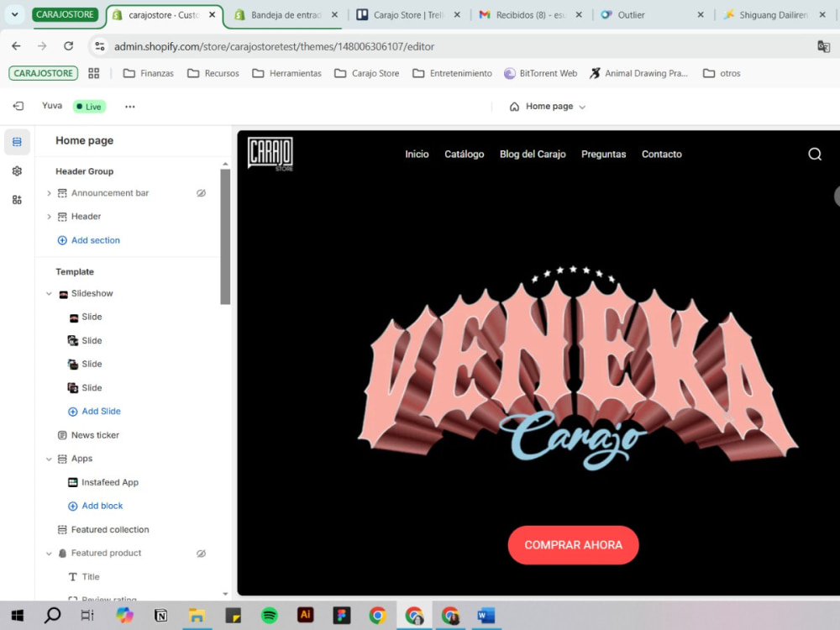Image resolution: width=840 pixels, height=630 pixels.
Task: Click Catálogo in the store menu
Action: (464, 155)
